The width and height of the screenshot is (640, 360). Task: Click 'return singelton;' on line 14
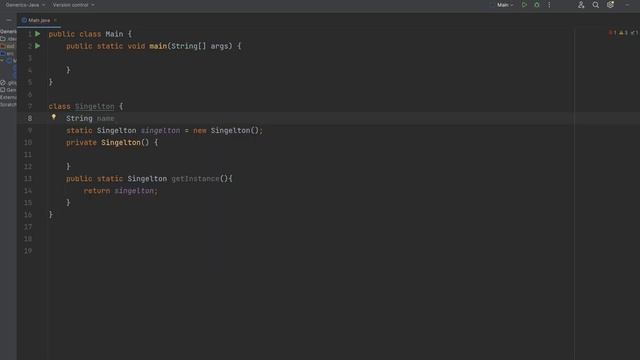coord(120,191)
